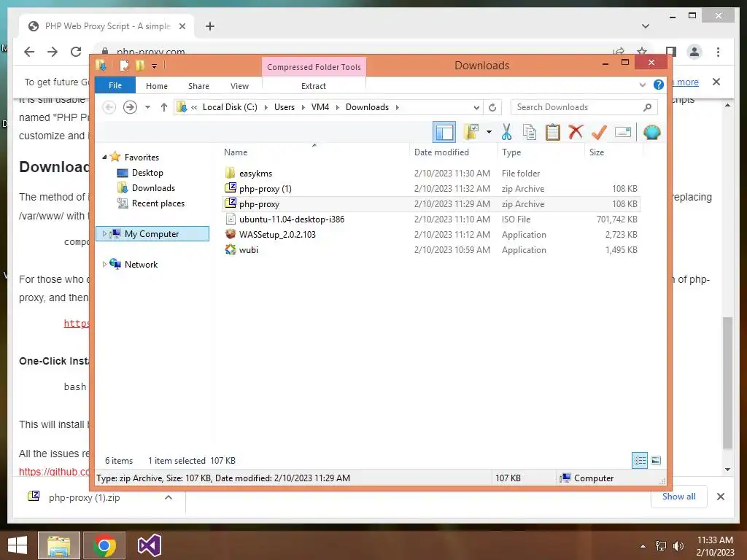Click the Copy toolbar icon
This screenshot has height=560, width=747.
[530, 132]
